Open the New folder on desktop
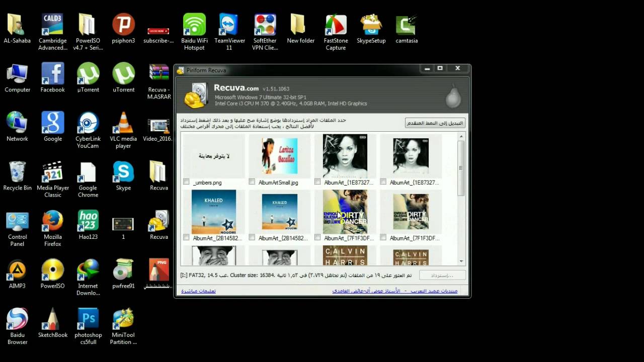The width and height of the screenshot is (644, 362). pyautogui.click(x=300, y=29)
